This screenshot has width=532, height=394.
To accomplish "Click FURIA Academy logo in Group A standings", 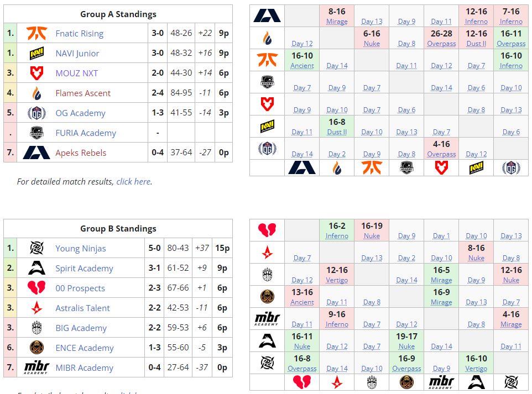I will [x=36, y=133].
